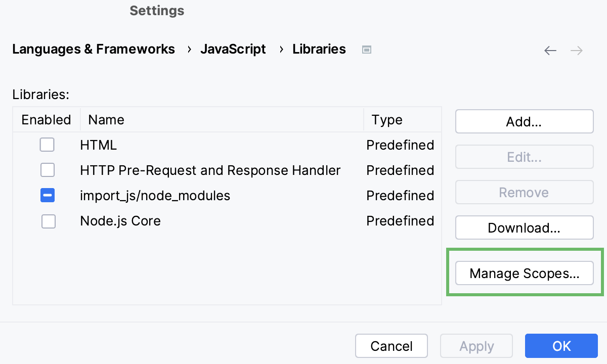Toggle HTTP Pre-Request and Response Handler checkbox
Image resolution: width=607 pixels, height=364 pixels.
[x=48, y=170]
